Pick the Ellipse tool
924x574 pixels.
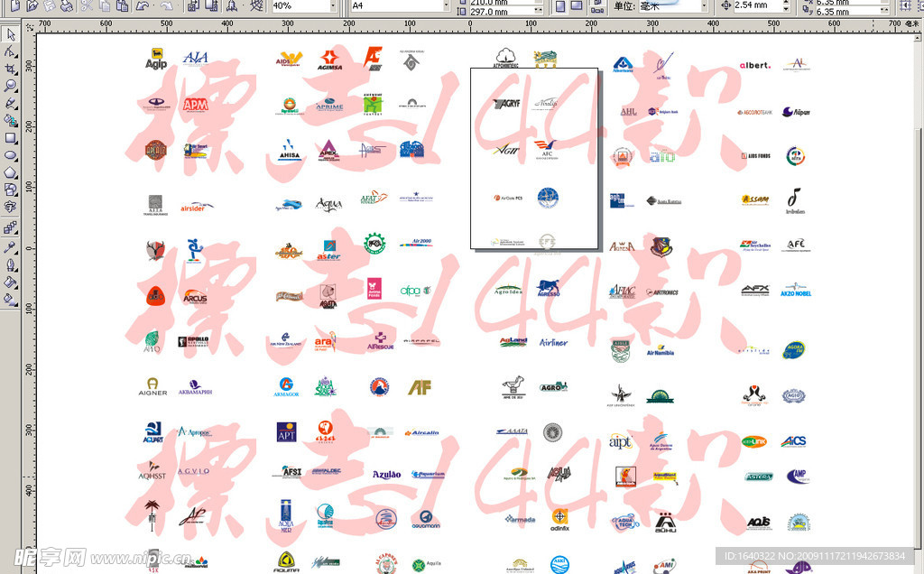click(x=11, y=155)
